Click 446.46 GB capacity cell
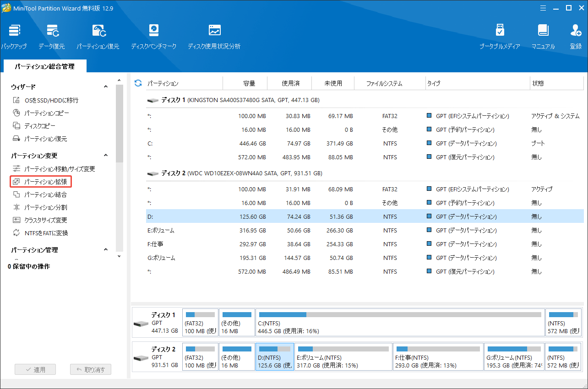This screenshot has width=588, height=389. click(252, 143)
